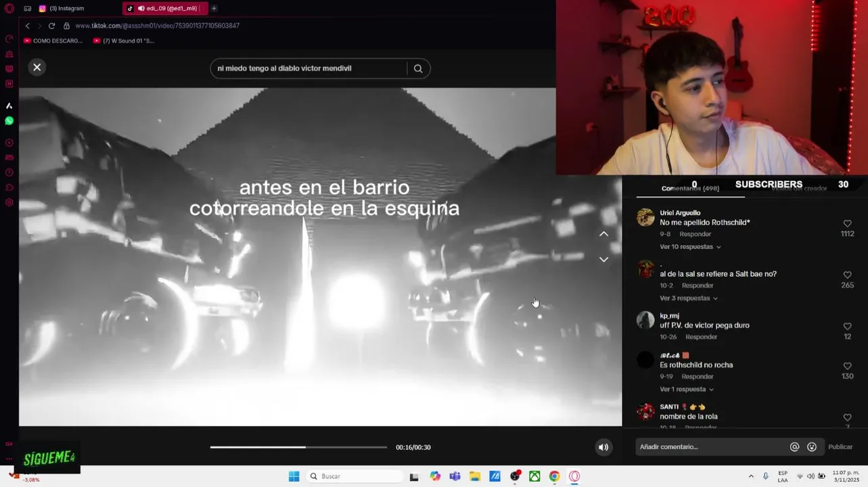Like SANTI's comment heart

click(847, 417)
